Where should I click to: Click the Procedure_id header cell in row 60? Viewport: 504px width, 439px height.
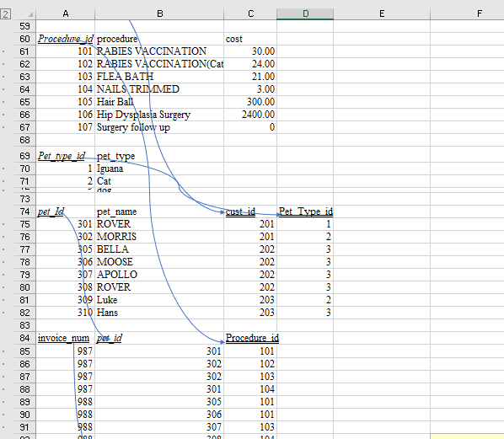[x=66, y=39]
